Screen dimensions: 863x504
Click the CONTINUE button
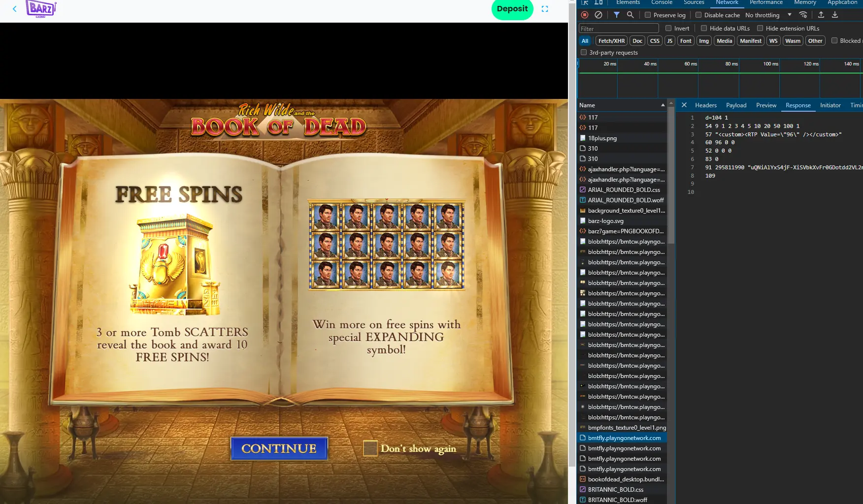(x=279, y=448)
